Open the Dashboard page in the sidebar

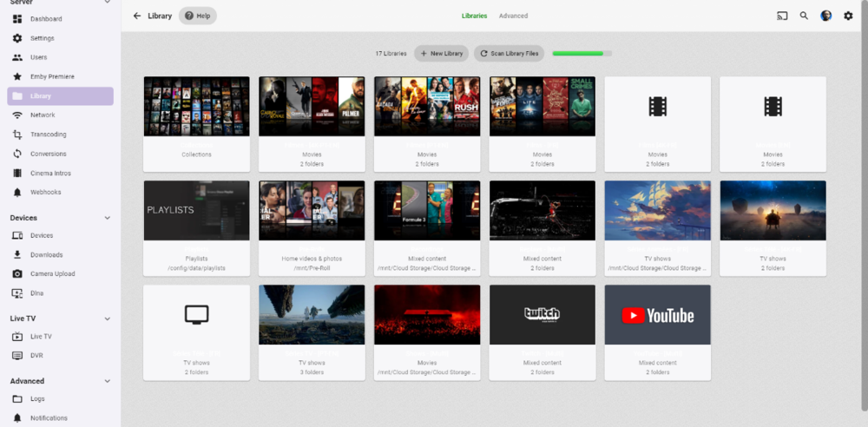tap(61, 19)
